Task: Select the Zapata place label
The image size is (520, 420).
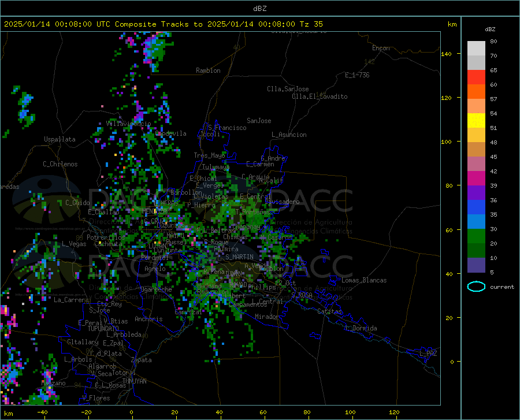Action: pyautogui.click(x=142, y=360)
